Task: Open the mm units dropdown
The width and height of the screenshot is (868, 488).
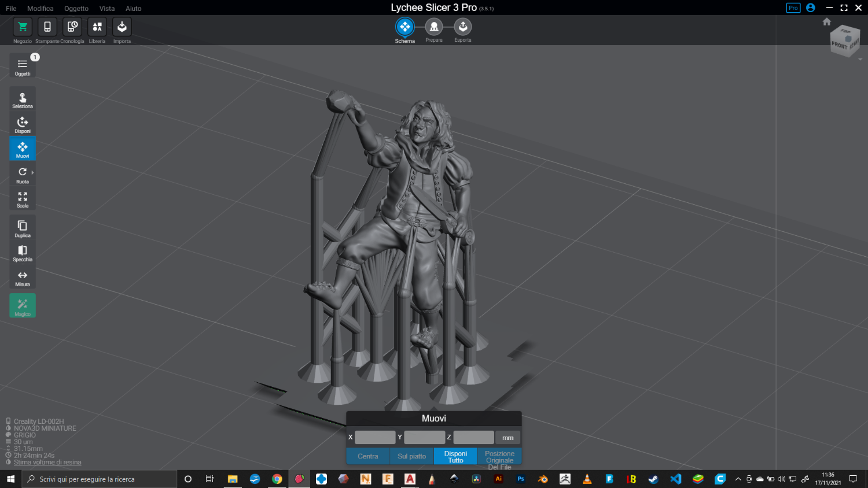Action: coord(508,438)
